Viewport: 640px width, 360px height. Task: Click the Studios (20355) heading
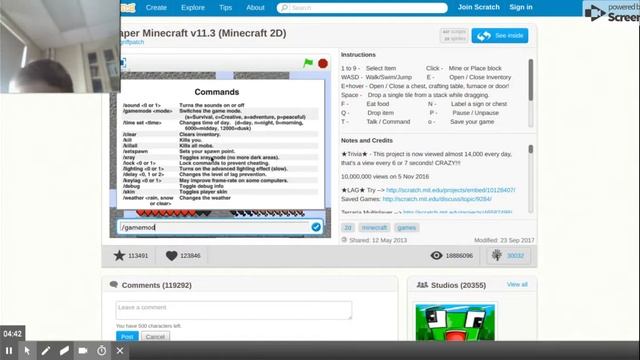(458, 285)
